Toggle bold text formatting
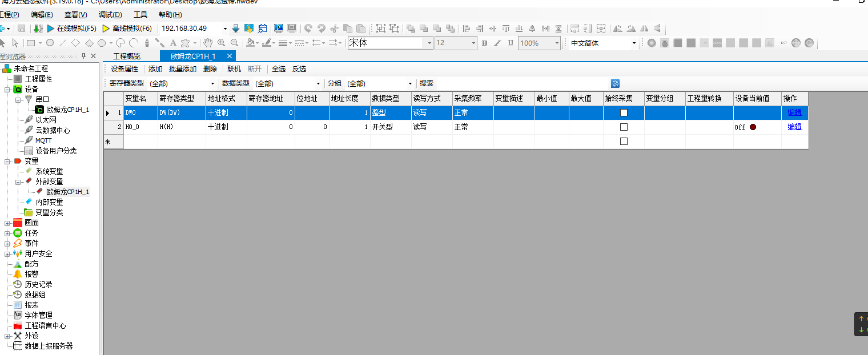Image resolution: width=868 pixels, height=355 pixels. (485, 43)
